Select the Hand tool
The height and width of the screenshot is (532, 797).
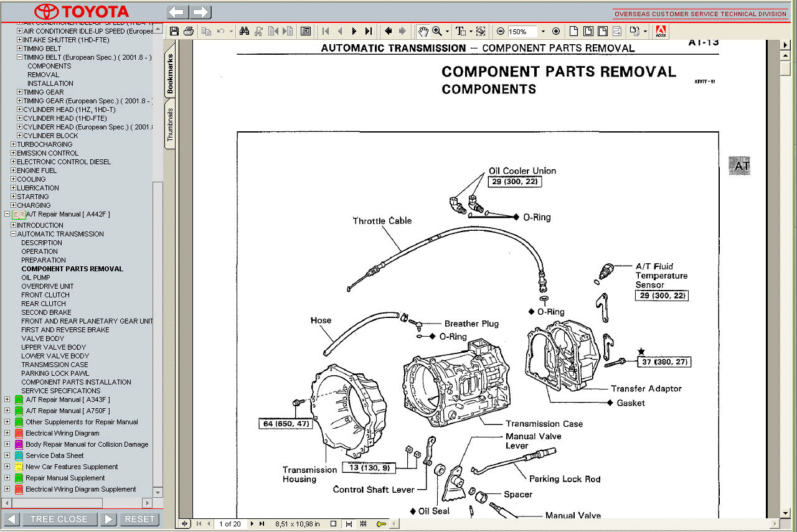423,31
